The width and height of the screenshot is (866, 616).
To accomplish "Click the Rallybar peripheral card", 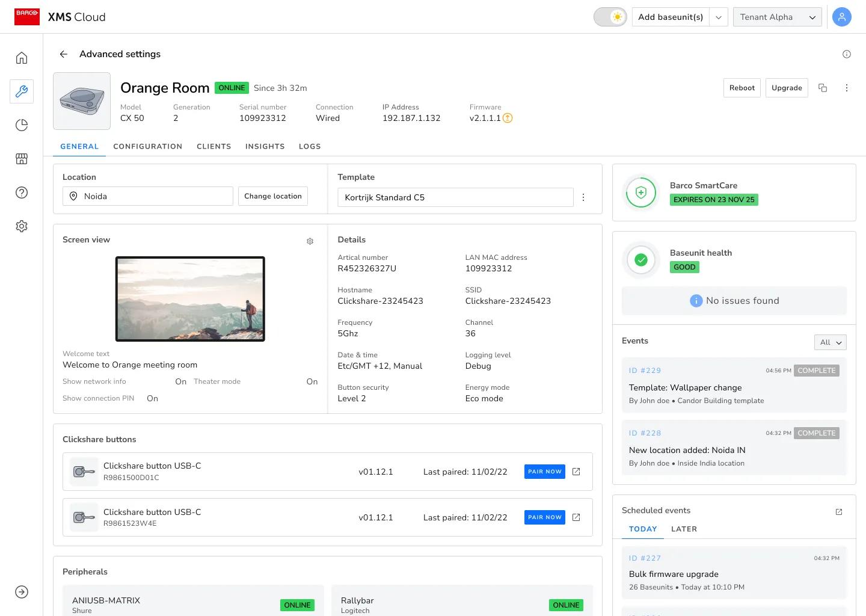I will [x=462, y=602].
